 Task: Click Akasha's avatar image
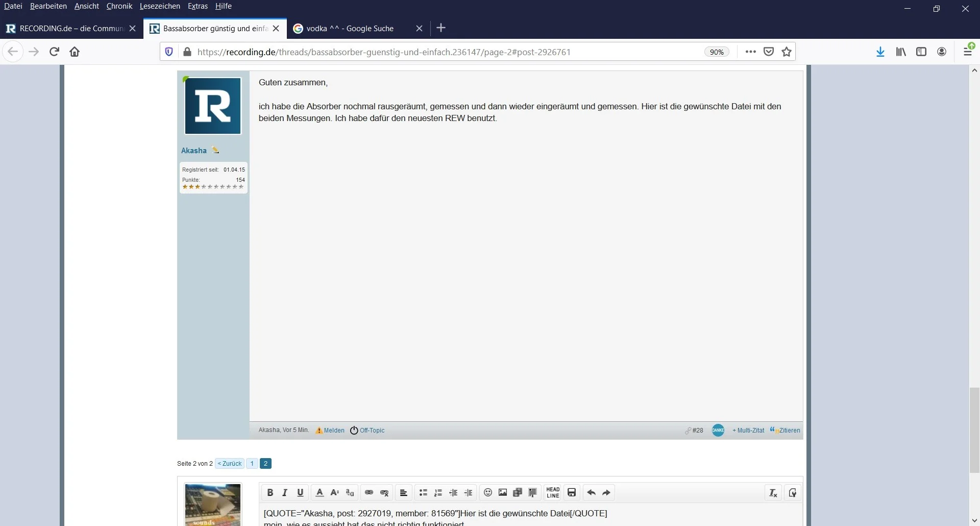point(213,106)
